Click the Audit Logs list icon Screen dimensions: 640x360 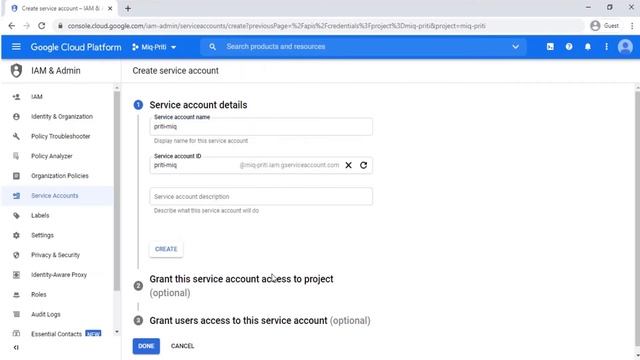point(16,314)
